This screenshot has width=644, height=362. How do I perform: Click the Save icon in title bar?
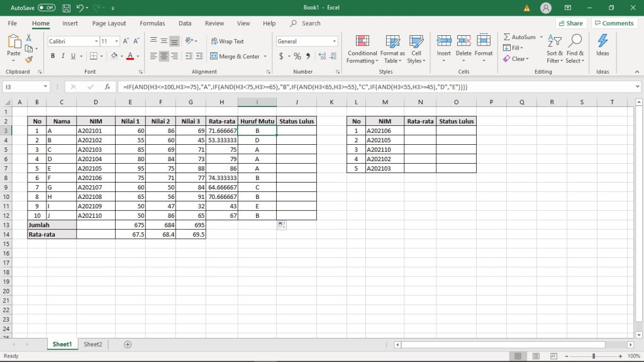click(x=66, y=8)
